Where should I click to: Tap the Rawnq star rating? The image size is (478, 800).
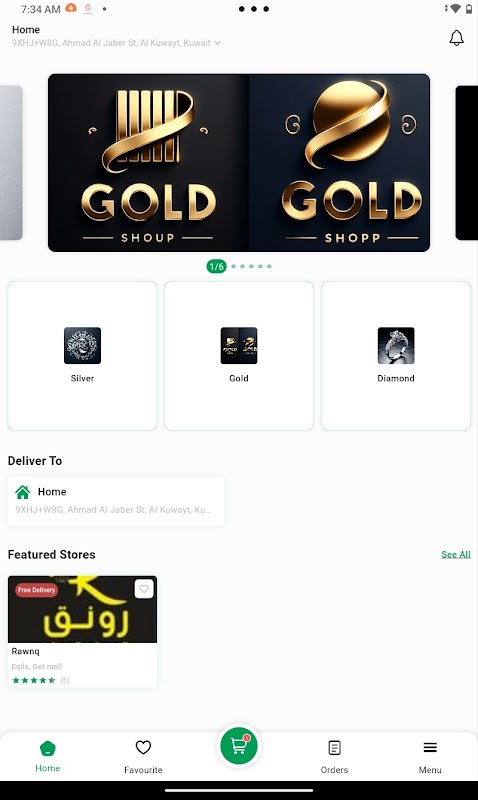34,680
